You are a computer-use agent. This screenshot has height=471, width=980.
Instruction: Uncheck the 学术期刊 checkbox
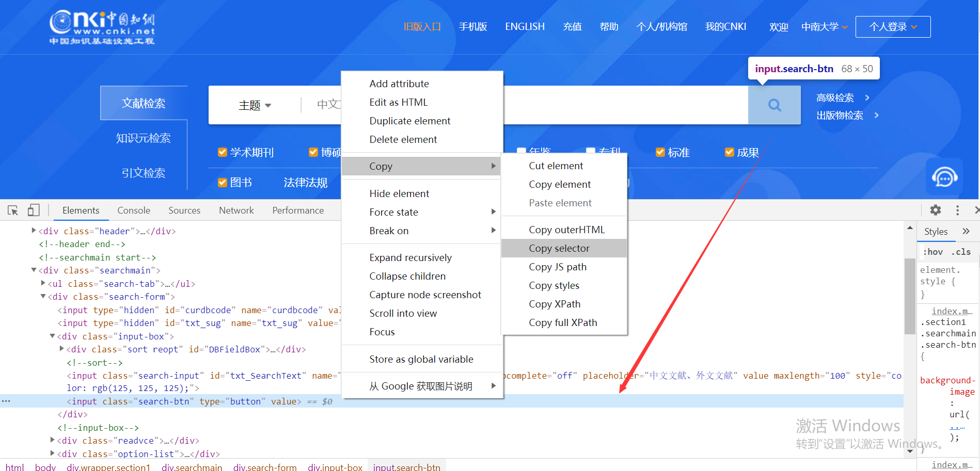[x=222, y=152]
